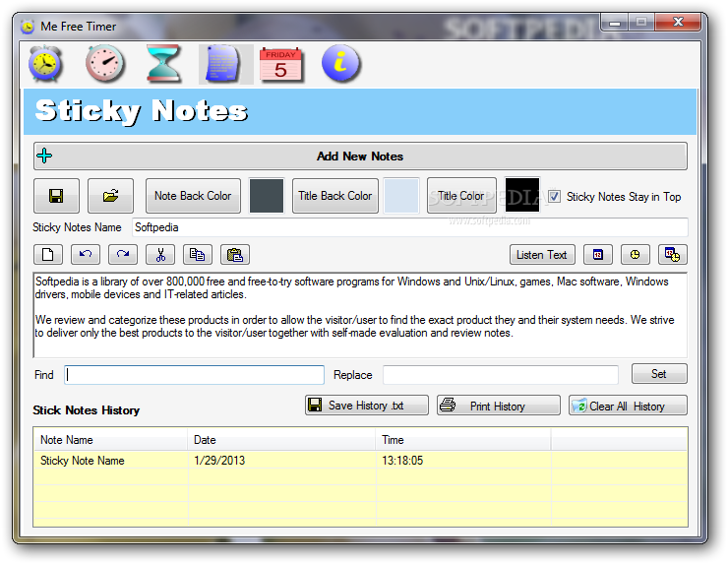Pick the black title color swatch

[522, 195]
